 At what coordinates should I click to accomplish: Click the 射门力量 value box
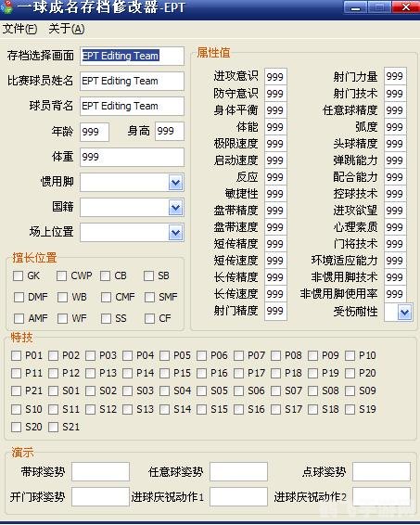coord(395,76)
